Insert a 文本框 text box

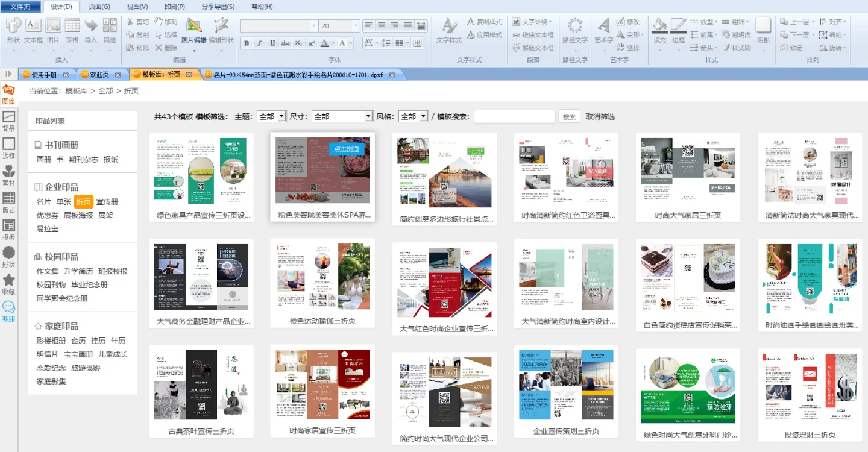[33, 31]
